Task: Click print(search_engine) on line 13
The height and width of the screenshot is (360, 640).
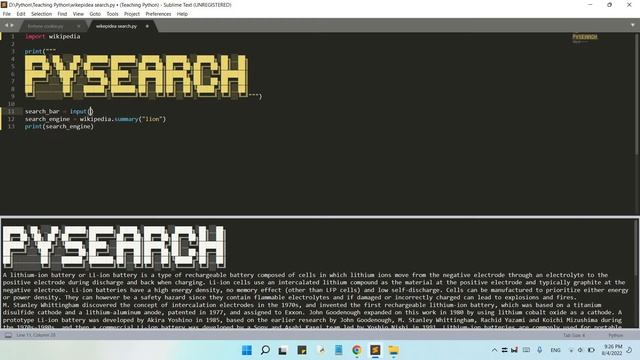Action: coord(59,127)
